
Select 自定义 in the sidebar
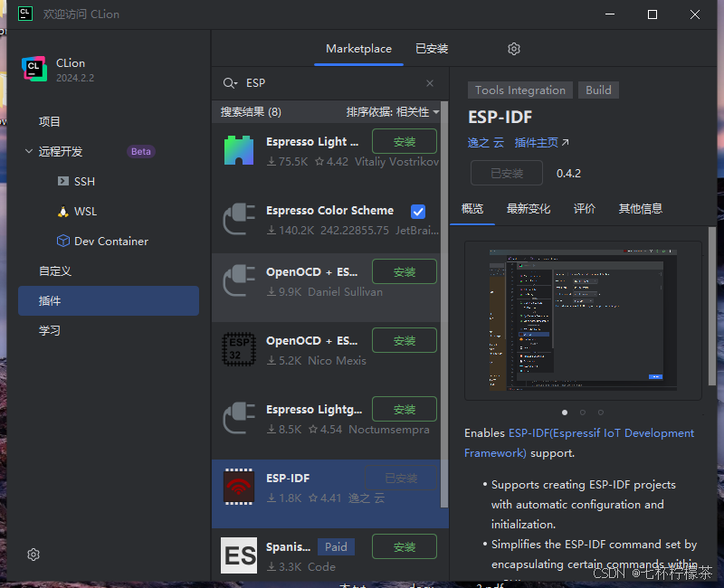pos(55,270)
